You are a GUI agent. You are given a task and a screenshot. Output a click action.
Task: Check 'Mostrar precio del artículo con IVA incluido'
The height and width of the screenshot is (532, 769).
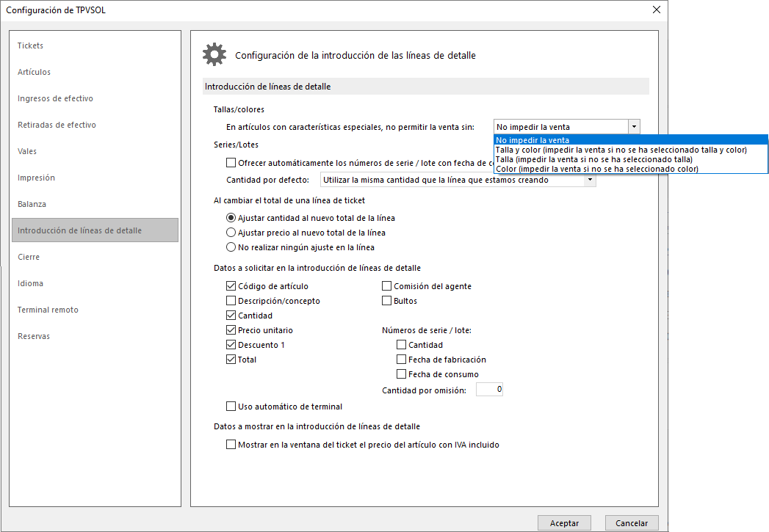(x=231, y=445)
